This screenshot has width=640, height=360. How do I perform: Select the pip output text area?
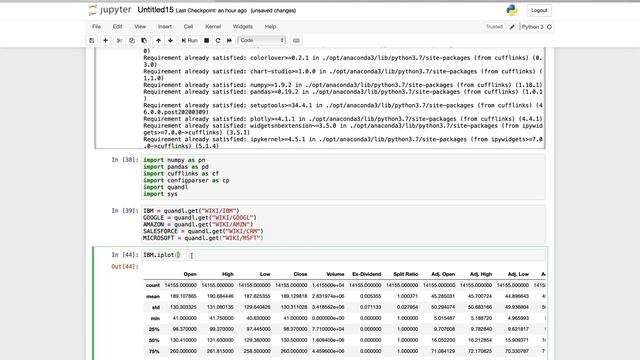(x=343, y=98)
